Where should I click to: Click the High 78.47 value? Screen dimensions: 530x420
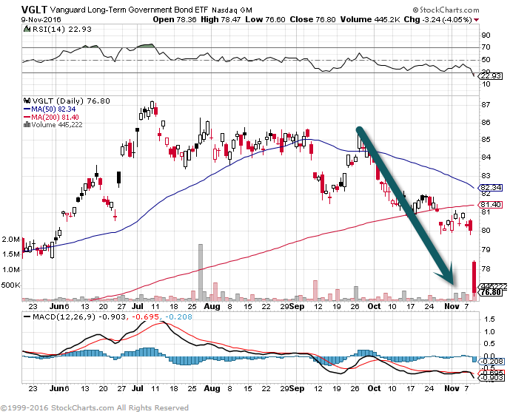click(221, 19)
